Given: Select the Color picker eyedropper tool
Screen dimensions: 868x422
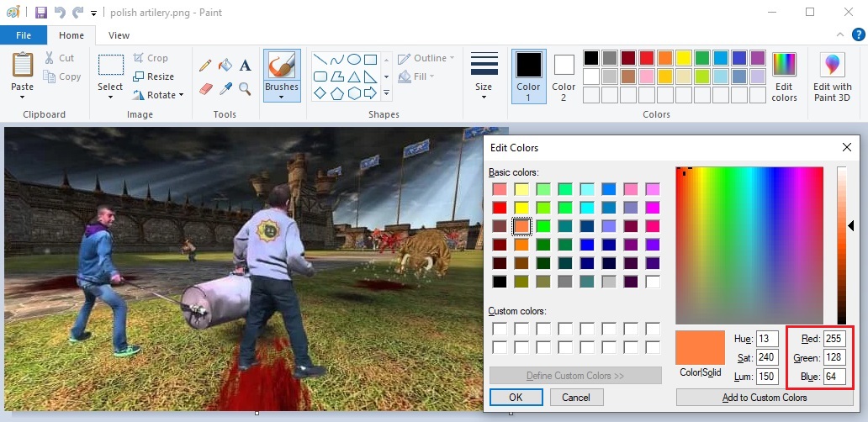Looking at the screenshot, I should 225,88.
